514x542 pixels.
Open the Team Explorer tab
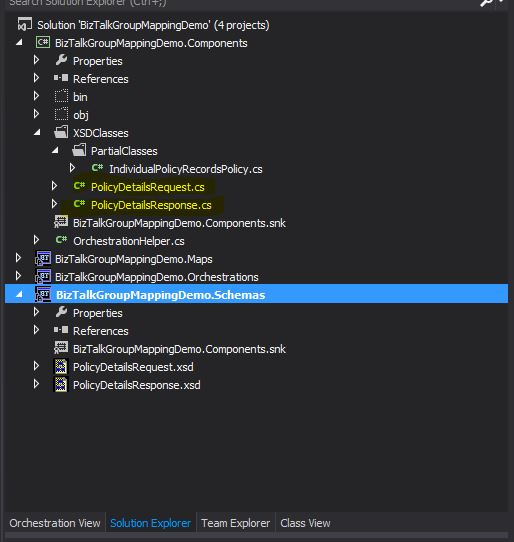[x=235, y=523]
